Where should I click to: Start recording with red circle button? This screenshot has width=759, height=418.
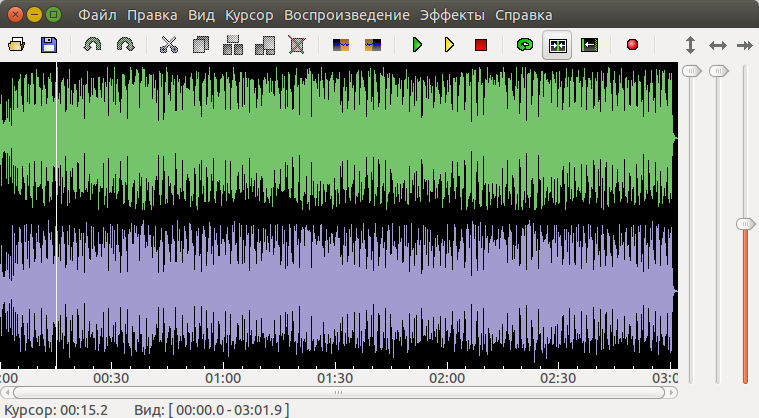point(632,45)
